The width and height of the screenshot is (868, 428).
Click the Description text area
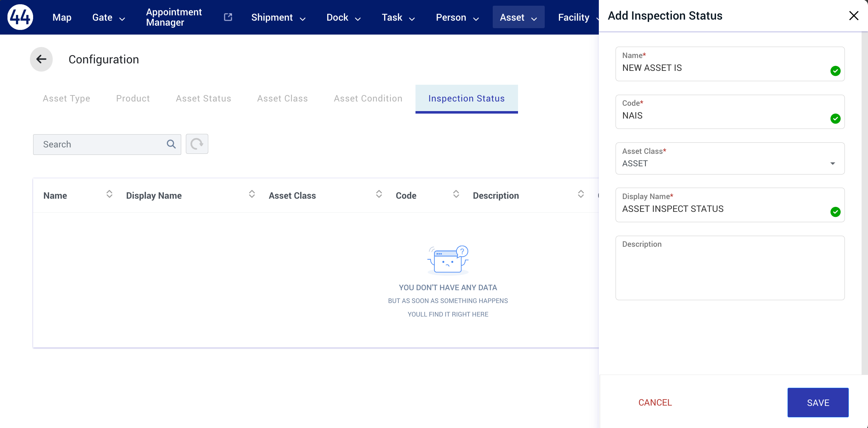(x=730, y=268)
